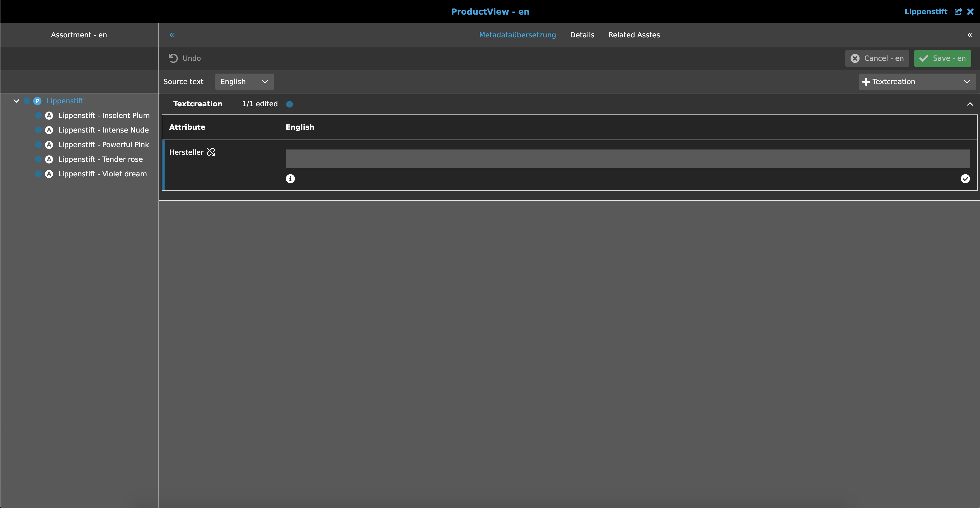The height and width of the screenshot is (508, 980).
Task: Switch to the Details tab
Action: point(582,35)
